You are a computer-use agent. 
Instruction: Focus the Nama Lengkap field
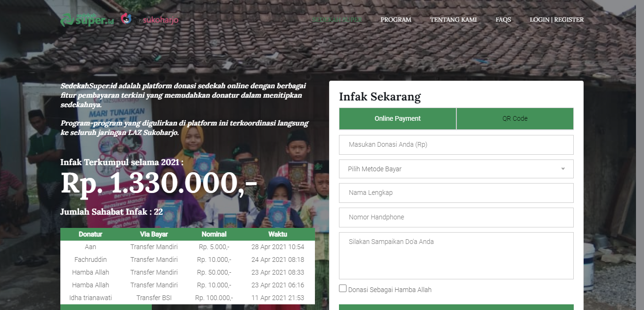(456, 193)
